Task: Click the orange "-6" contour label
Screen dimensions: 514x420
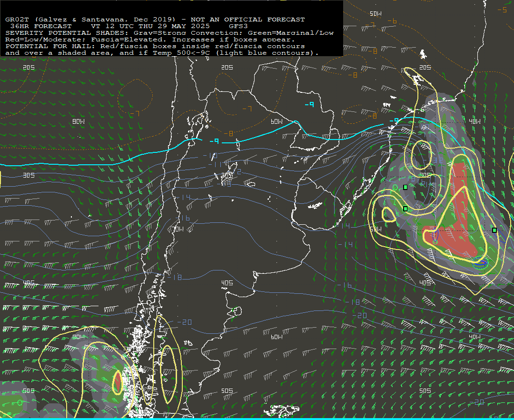Action: click(392, 21)
